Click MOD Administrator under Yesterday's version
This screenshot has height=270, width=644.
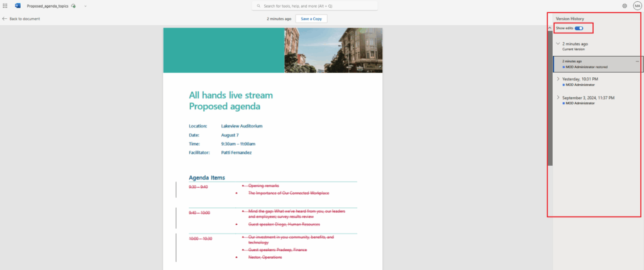(580, 85)
